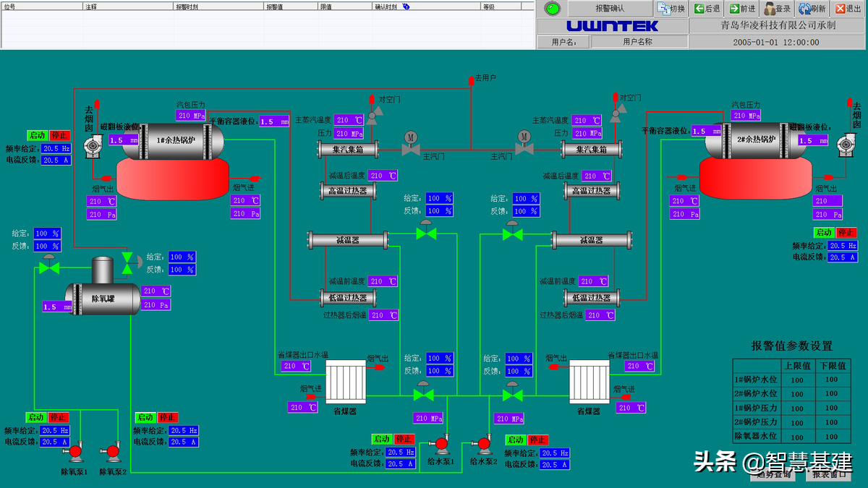
Task: Stop 除氧泵2 with its 停止 button
Action: tap(168, 418)
